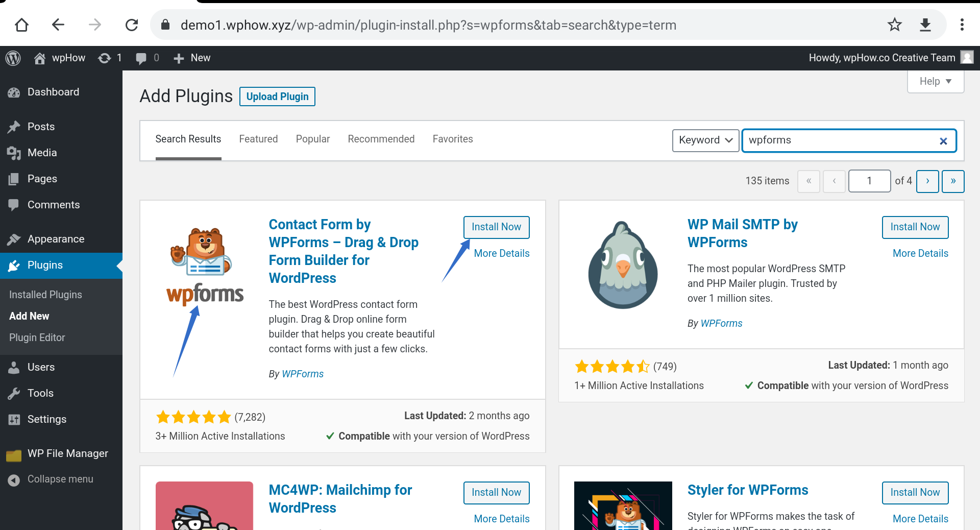Viewport: 980px width, 530px height.
Task: Go back with the browser back arrow
Action: tap(58, 25)
